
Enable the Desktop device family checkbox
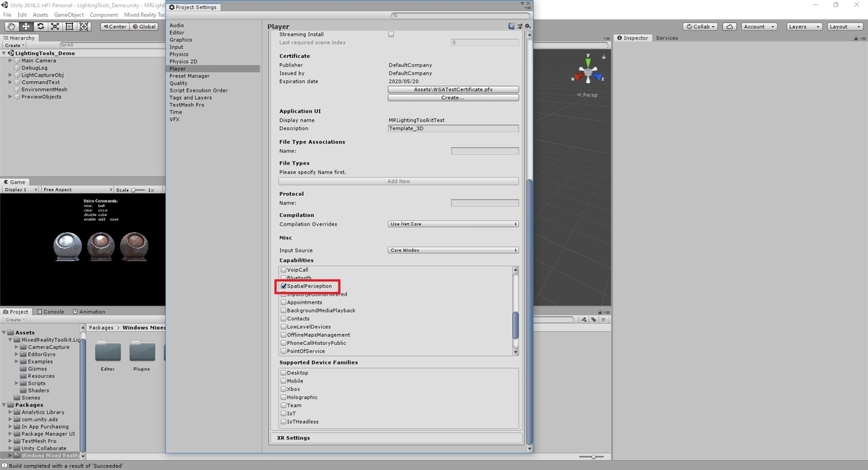[284, 373]
